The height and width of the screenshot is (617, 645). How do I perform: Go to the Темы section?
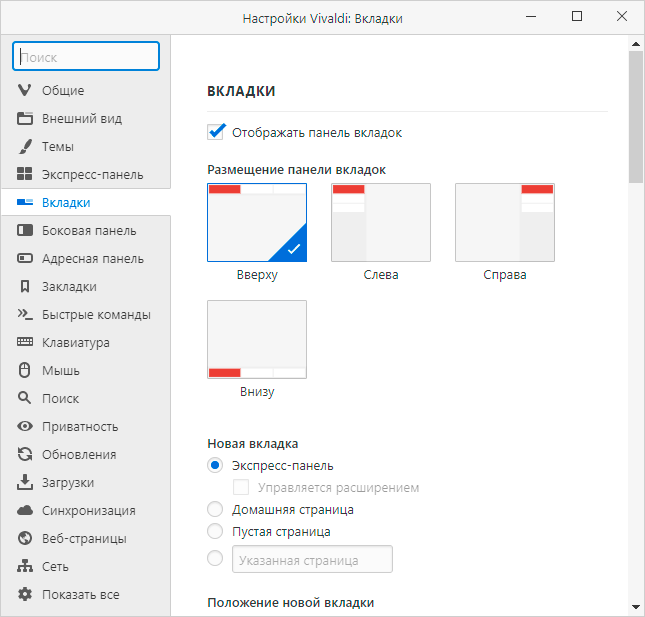pyautogui.click(x=86, y=146)
